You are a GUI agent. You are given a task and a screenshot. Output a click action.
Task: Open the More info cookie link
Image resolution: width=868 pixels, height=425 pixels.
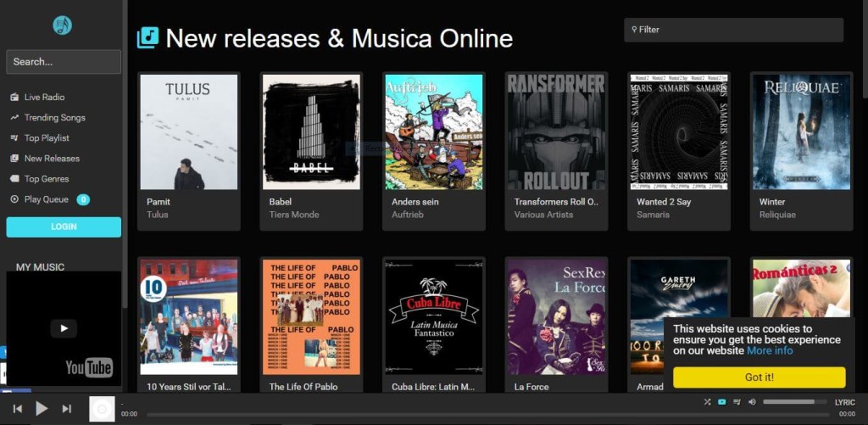(x=770, y=350)
